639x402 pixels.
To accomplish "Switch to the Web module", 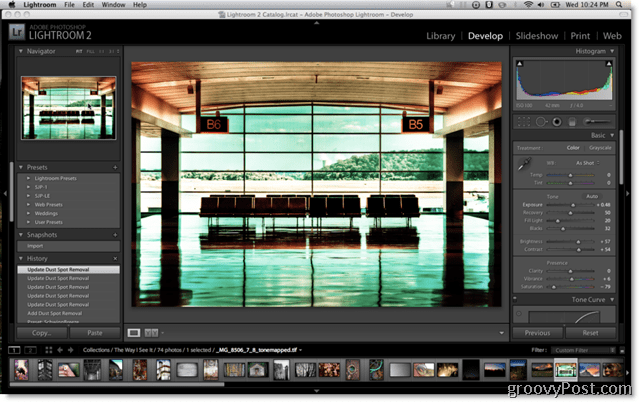I will pyautogui.click(x=612, y=36).
